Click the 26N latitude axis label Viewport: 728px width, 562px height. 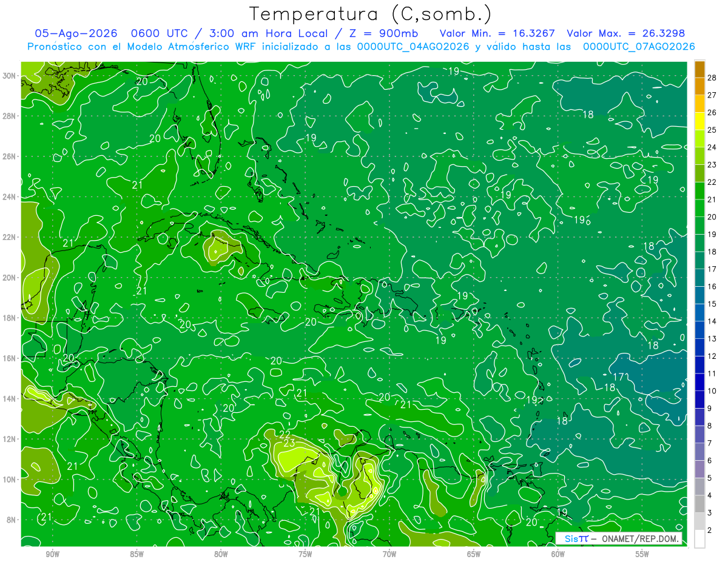point(10,156)
